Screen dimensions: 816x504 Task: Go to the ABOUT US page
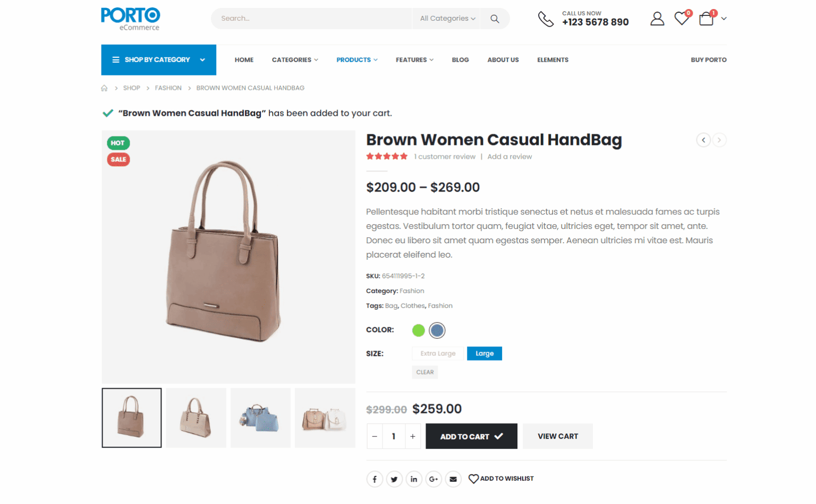(503, 59)
